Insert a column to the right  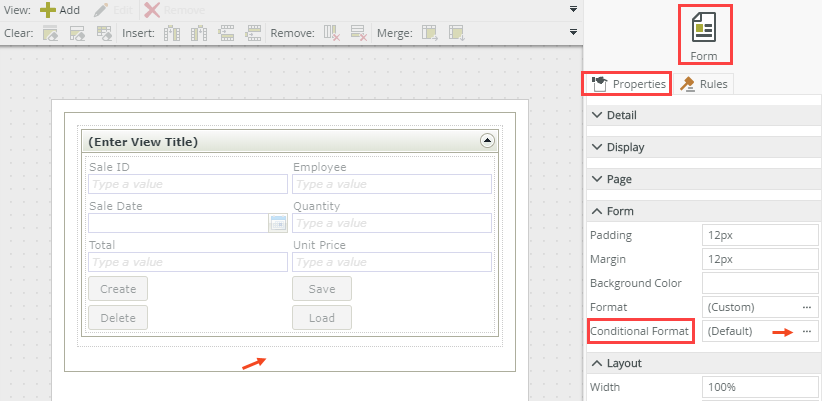click(199, 34)
